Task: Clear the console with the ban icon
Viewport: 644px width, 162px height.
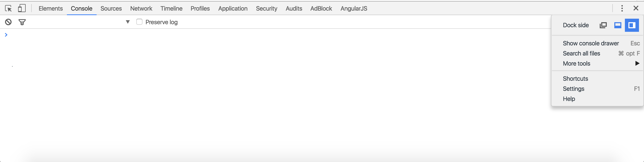Action: click(x=8, y=22)
